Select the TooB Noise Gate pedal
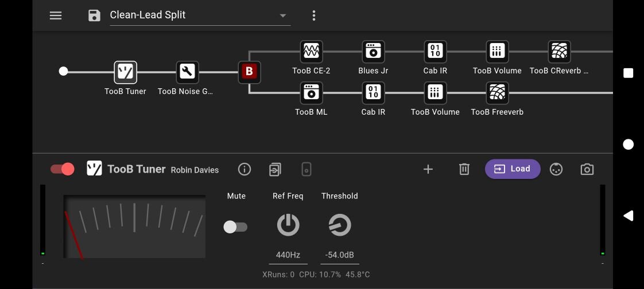Image resolution: width=644 pixels, height=289 pixels. [x=187, y=72]
